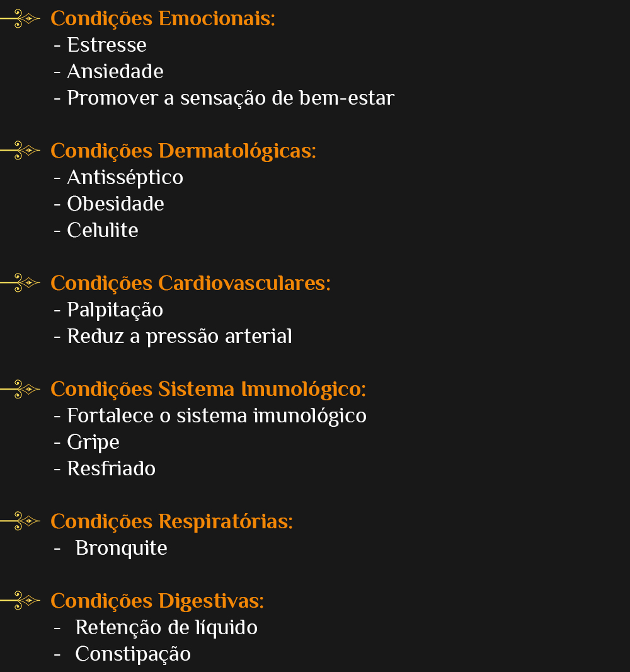Select the Retenção de líquido item
This screenshot has width=630, height=672.
[x=166, y=628]
